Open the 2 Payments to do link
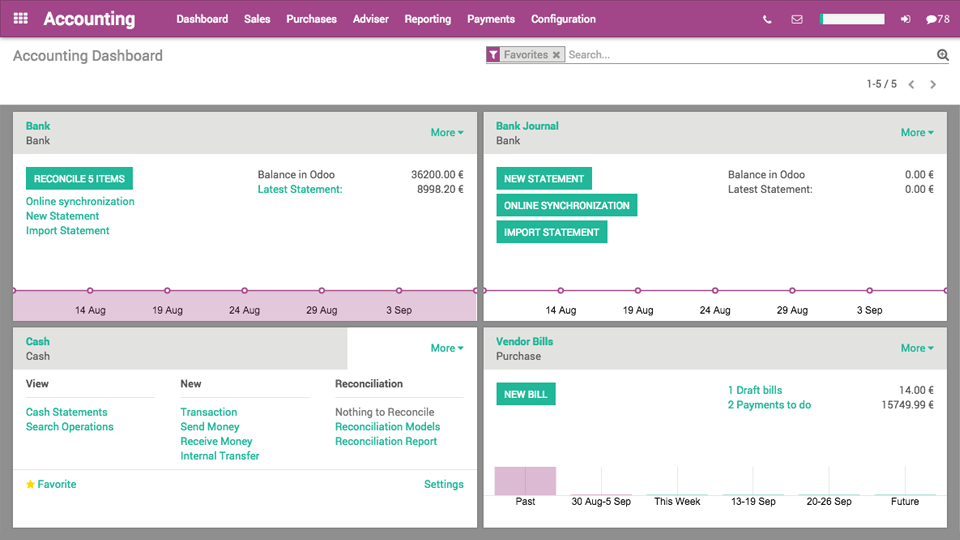 pos(769,405)
